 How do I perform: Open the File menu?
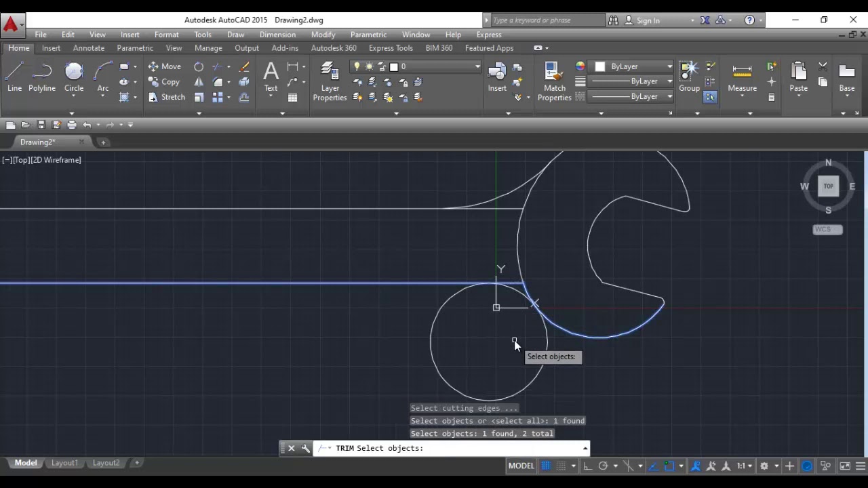[x=41, y=35]
